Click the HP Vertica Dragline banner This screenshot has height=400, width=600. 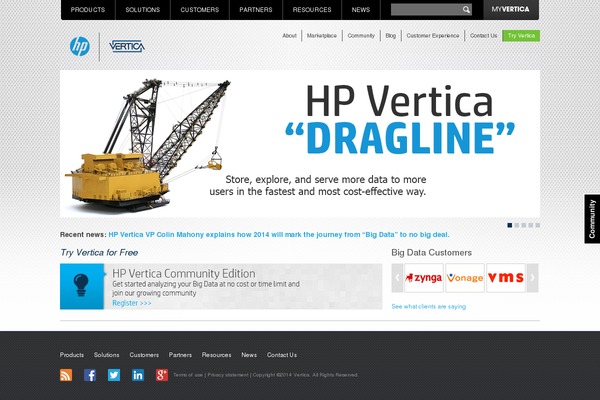point(300,144)
